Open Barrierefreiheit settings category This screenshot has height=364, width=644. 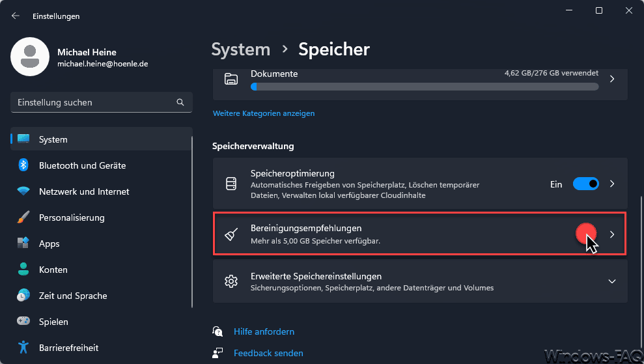pos(102,348)
